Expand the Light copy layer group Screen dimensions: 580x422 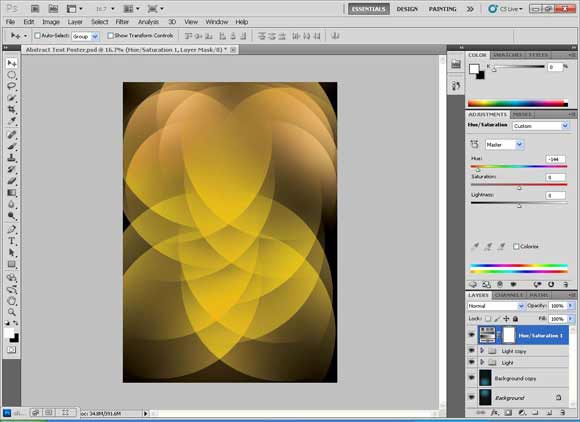(482, 350)
